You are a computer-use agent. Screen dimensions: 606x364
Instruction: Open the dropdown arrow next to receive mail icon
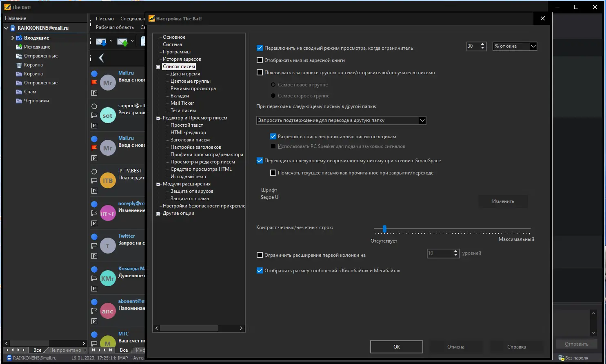111,41
